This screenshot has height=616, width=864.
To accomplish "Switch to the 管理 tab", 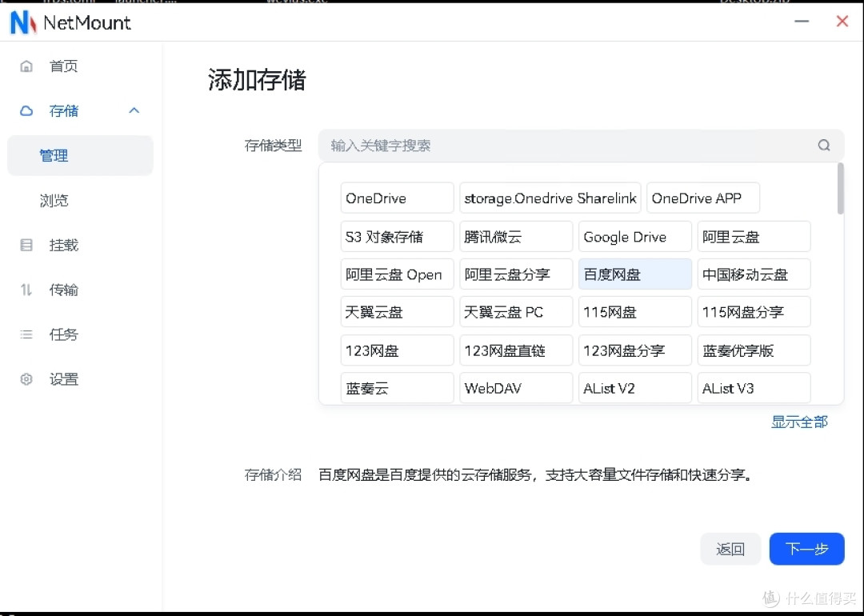I will coord(54,155).
